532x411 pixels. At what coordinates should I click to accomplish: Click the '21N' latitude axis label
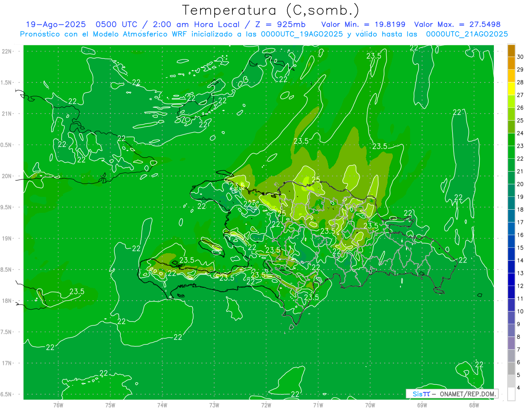(7, 114)
